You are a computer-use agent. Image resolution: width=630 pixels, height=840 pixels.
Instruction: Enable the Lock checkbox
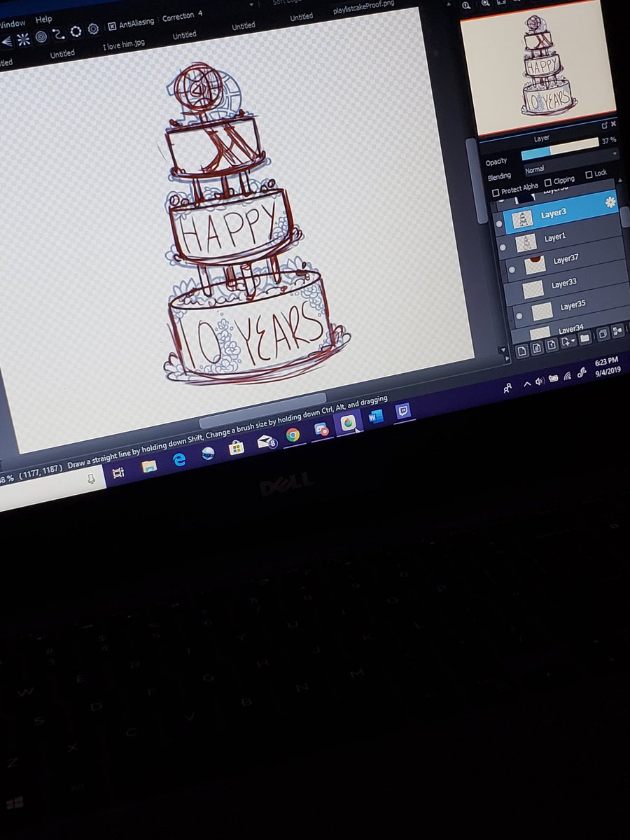(x=589, y=174)
